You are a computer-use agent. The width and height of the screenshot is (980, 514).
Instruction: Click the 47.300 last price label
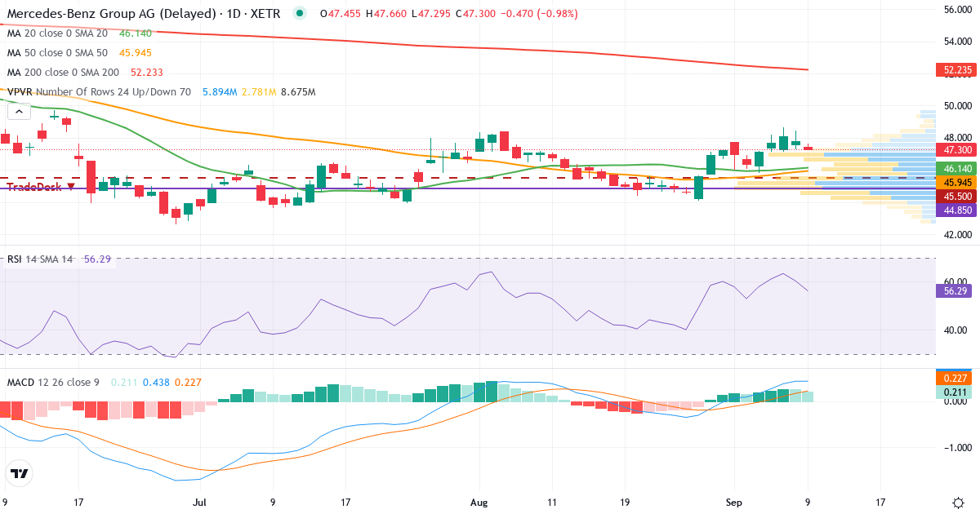click(956, 150)
